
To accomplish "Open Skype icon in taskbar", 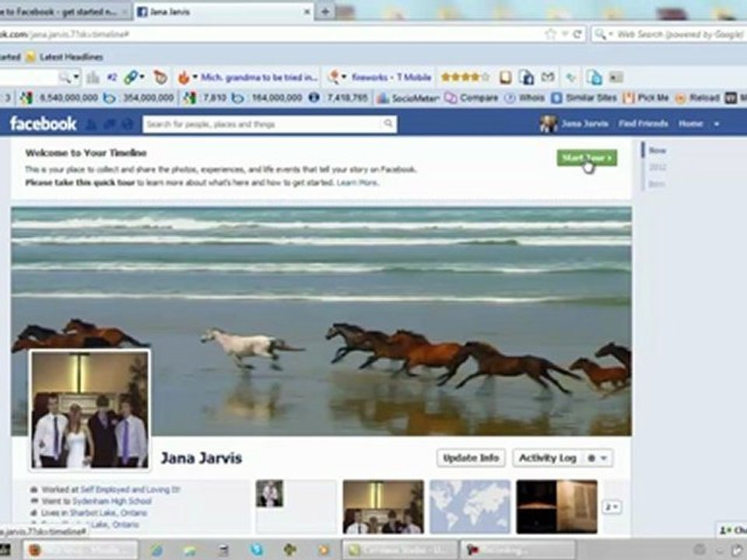I will [x=256, y=550].
